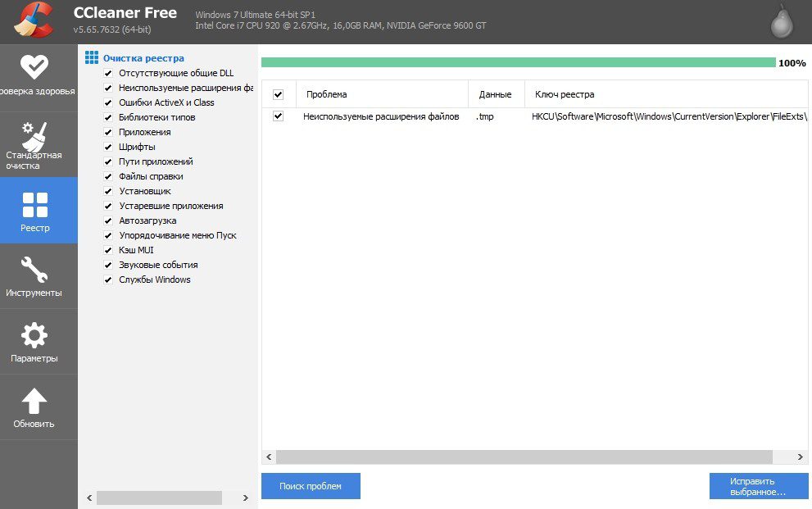Click Очистка реестра heading
Screen dimensions: 812x509
pyautogui.click(x=143, y=58)
